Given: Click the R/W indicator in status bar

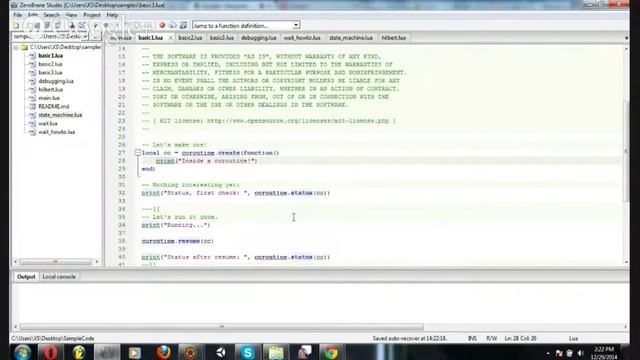Looking at the screenshot, I should (x=491, y=338).
